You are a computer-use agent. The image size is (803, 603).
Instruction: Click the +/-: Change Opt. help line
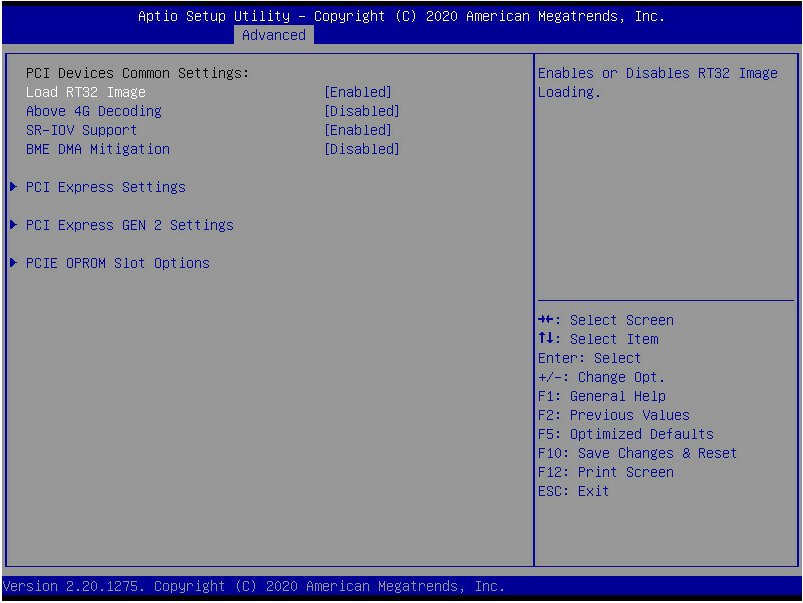pyautogui.click(x=601, y=377)
